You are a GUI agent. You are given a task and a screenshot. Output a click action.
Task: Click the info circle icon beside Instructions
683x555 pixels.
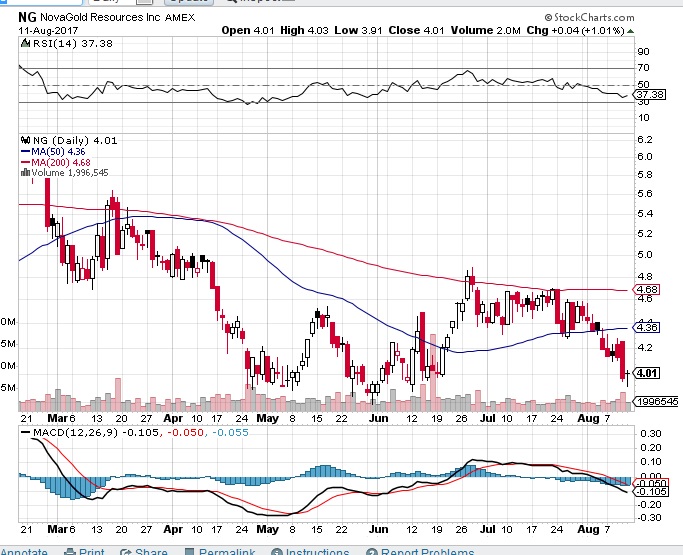click(x=277, y=552)
